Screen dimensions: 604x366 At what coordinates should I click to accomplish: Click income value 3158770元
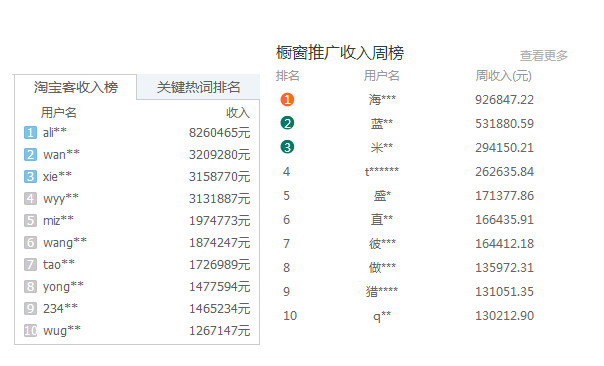[x=220, y=176]
